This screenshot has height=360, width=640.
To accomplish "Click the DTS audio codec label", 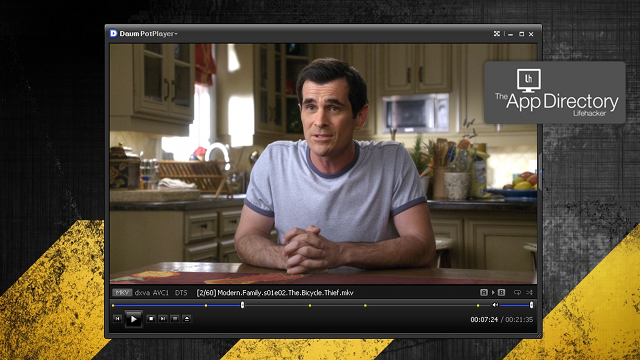I will pyautogui.click(x=181, y=293).
